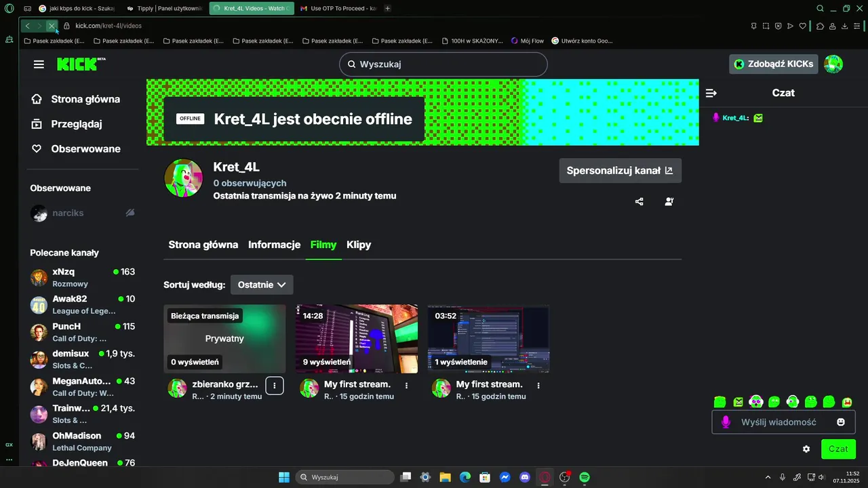Open OhMadison recommended channel
This screenshot has height=488, width=868.
point(83,442)
